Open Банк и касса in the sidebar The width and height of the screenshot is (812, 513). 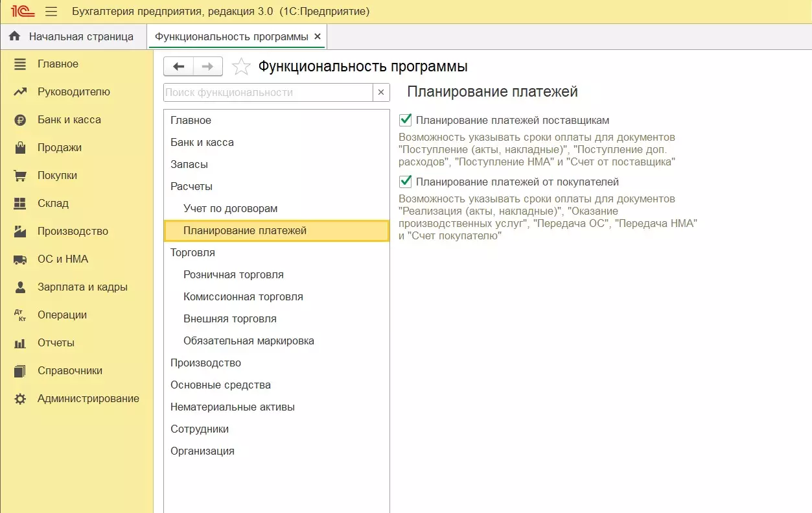click(x=76, y=119)
